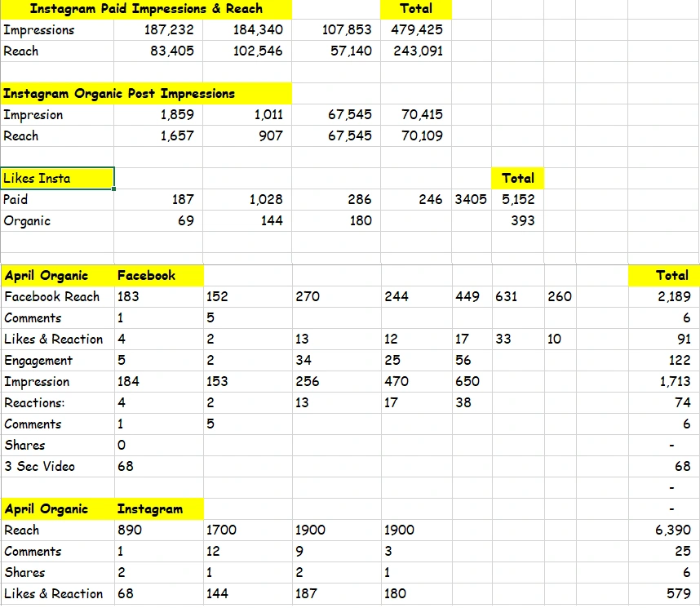
Task: Click Instagram Reach total 6,390
Action: [x=663, y=530]
